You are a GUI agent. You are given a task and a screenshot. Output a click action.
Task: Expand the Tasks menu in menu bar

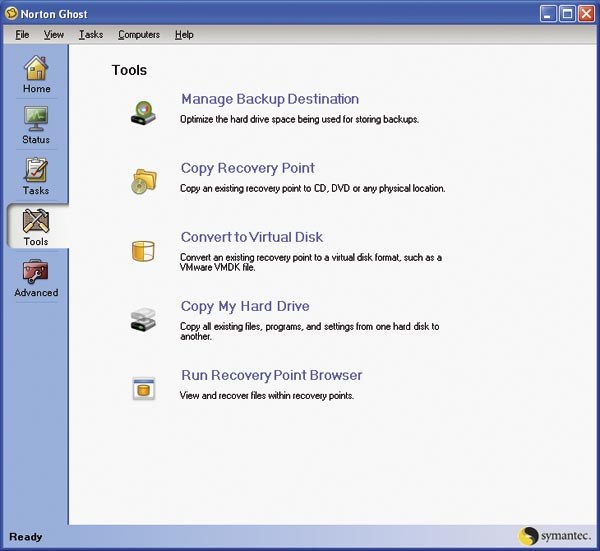tap(91, 34)
